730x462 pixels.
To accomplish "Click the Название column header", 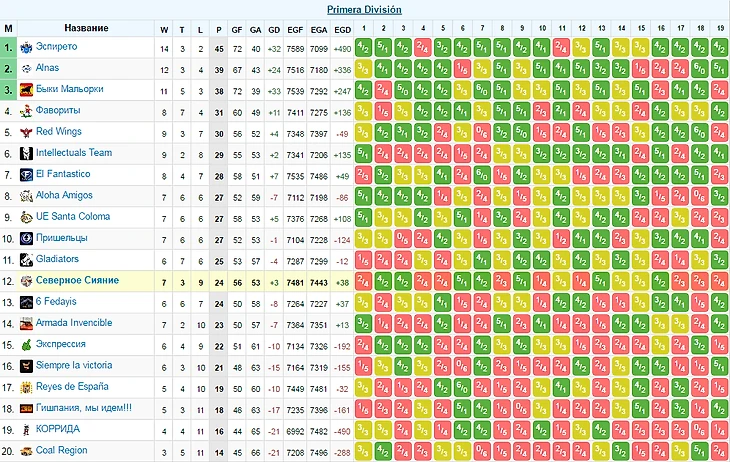I will click(x=86, y=28).
